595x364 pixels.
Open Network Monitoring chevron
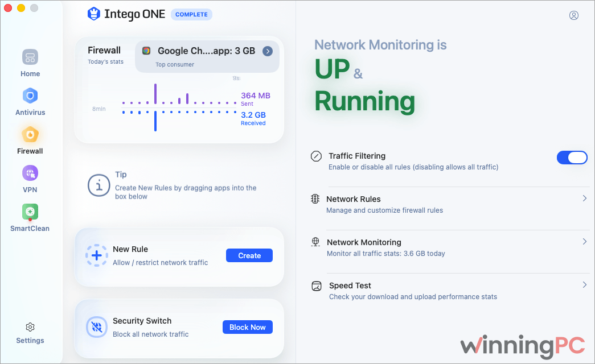(584, 242)
